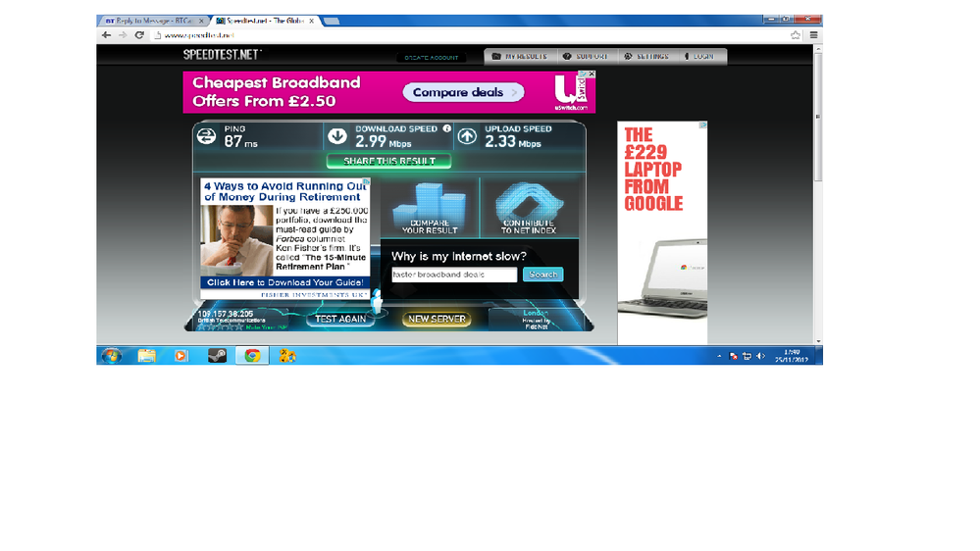
Task: Bookmark this page with the star icon
Action: click(x=795, y=35)
